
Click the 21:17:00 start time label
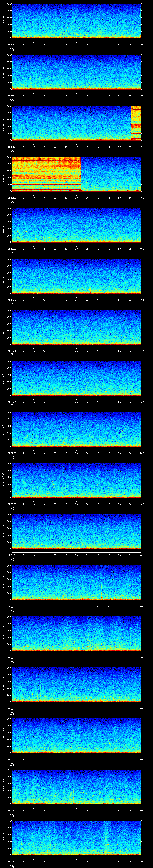coord(12,198)
